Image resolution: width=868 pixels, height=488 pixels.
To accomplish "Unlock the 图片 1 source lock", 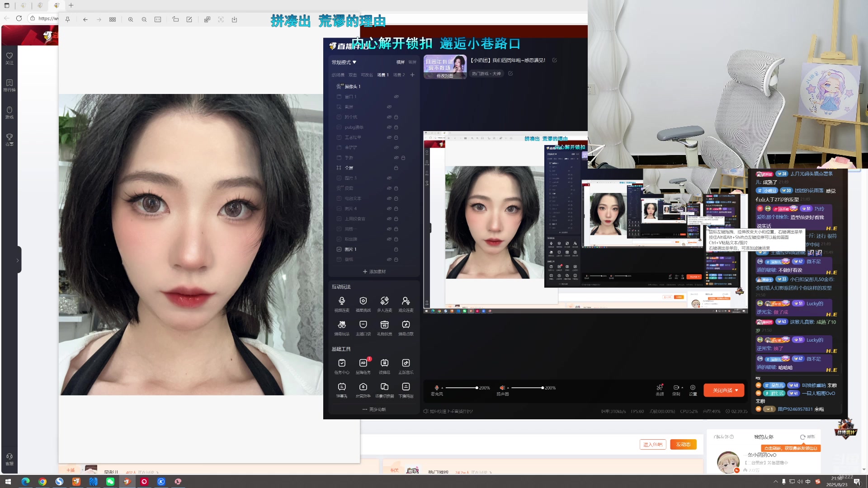I will coord(396,249).
